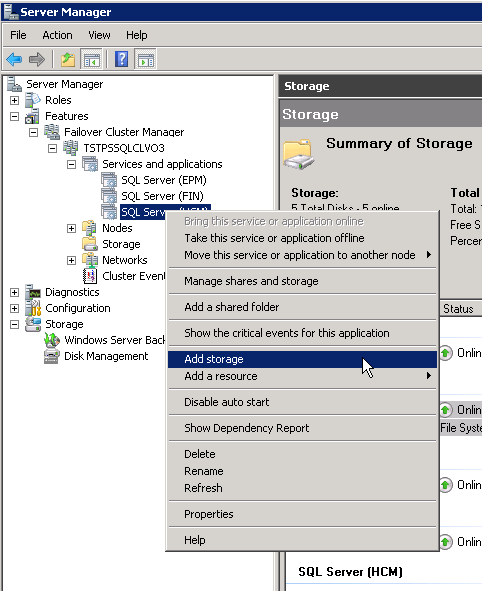
Task: Expand the Networks tree item
Action: click(72, 260)
